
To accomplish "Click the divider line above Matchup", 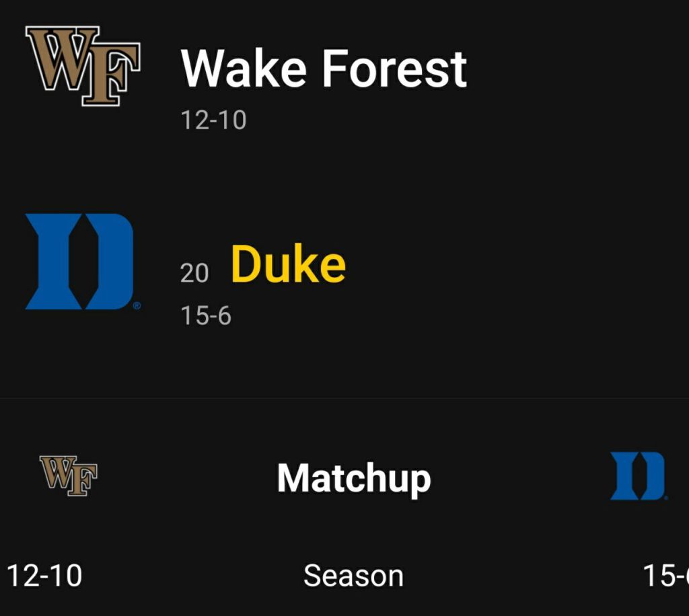I will point(344,398).
